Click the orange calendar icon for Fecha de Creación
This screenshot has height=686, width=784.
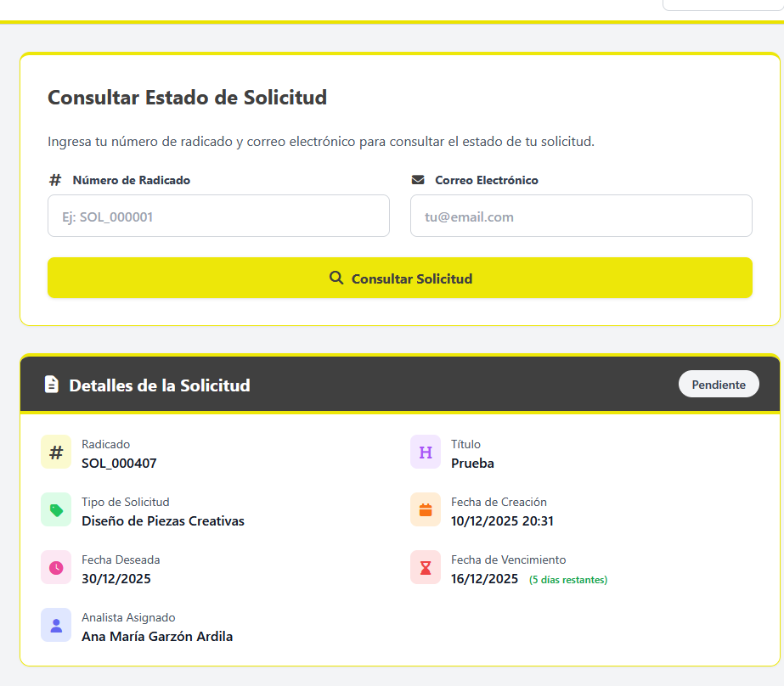coord(426,510)
